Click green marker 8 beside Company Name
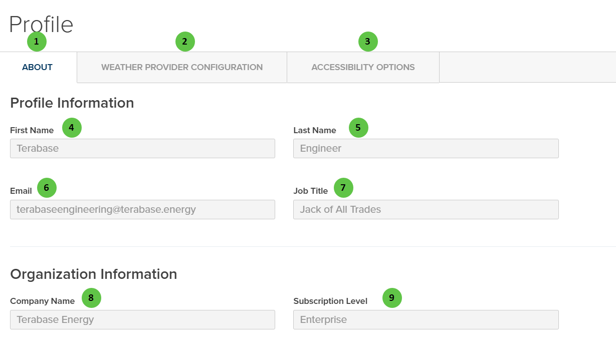The image size is (616, 364). click(91, 298)
